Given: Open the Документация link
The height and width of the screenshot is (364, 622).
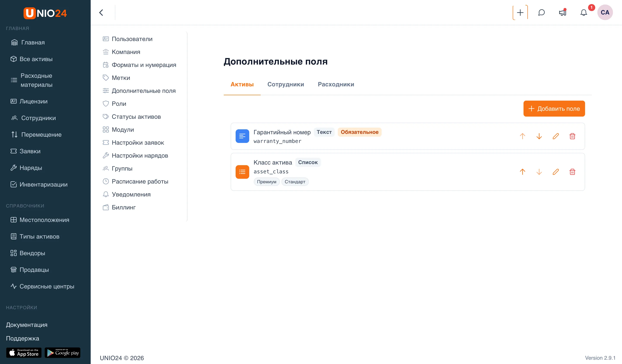Looking at the screenshot, I should (x=27, y=325).
